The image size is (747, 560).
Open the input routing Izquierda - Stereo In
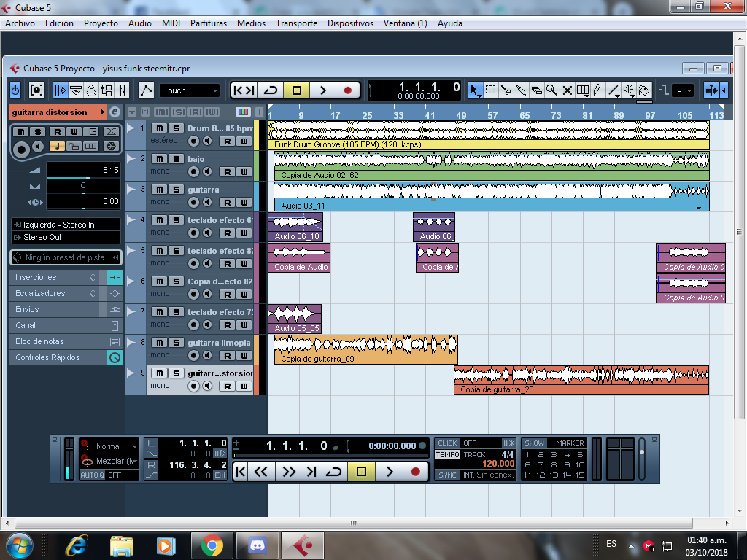(66, 225)
